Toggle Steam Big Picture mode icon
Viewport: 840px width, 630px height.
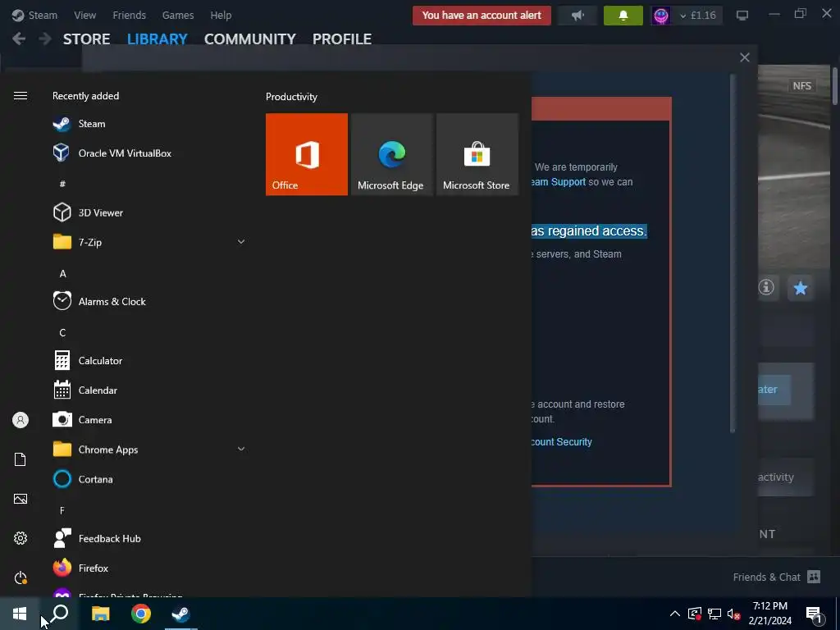click(x=742, y=16)
